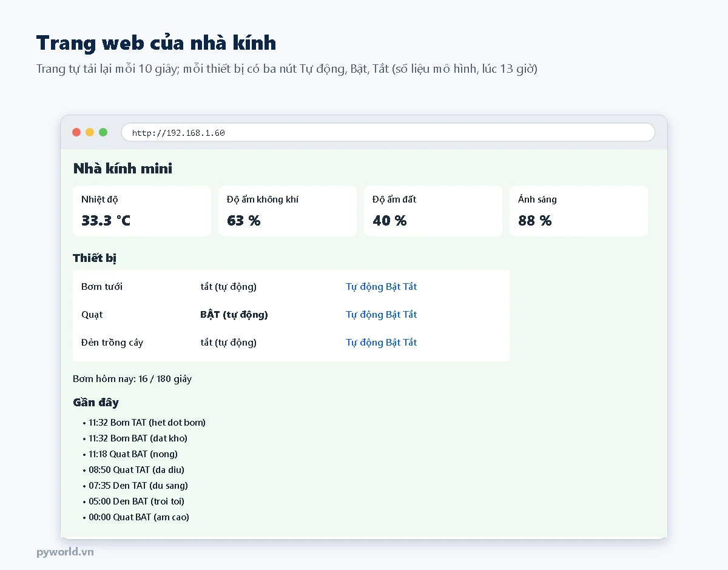Click Tắt link for Đèn trồng cây
Viewport: 728px width, 570px height.
point(409,343)
